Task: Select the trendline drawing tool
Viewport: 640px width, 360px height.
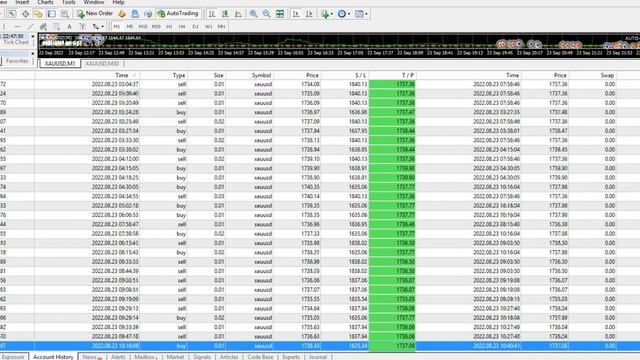Action: tap(30, 27)
